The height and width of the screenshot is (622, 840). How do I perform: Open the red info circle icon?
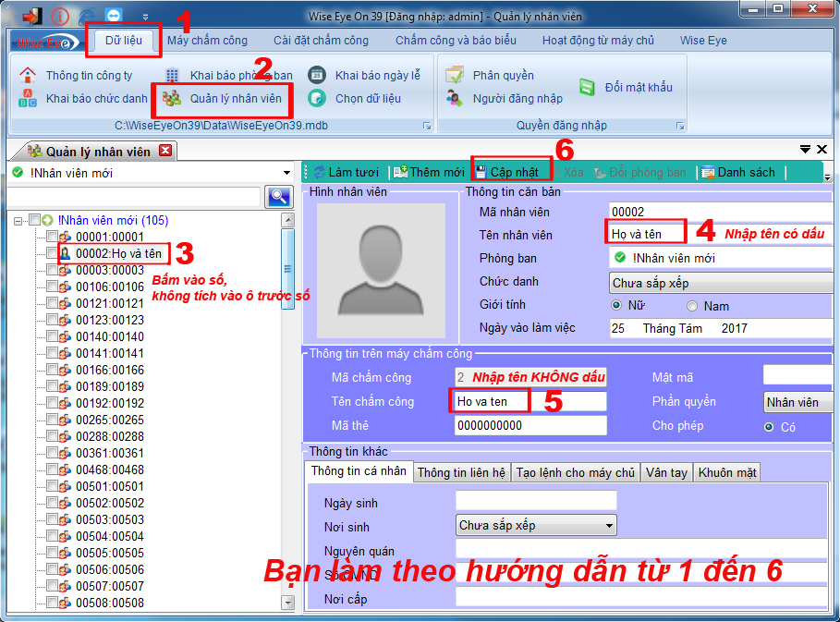(60, 17)
